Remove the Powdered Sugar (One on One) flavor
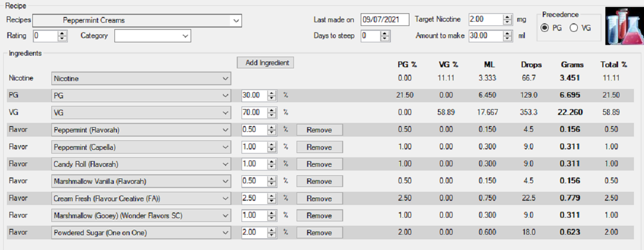This screenshot has width=644, height=250. tap(319, 233)
